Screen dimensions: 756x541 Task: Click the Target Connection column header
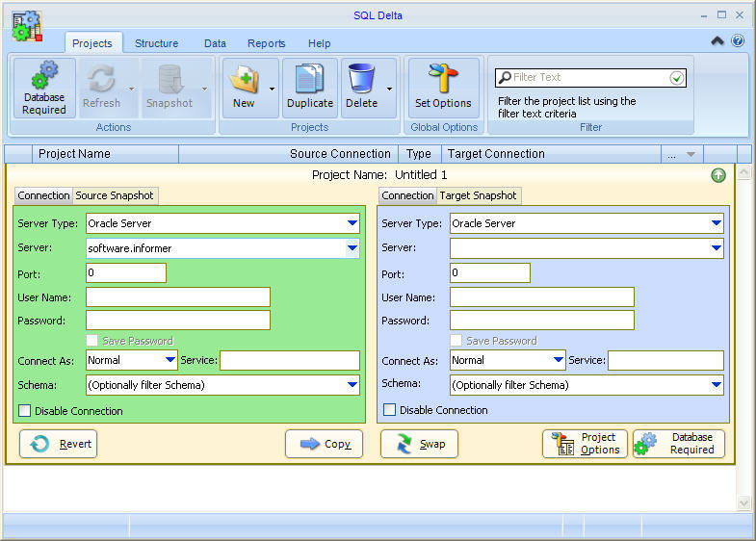551,154
